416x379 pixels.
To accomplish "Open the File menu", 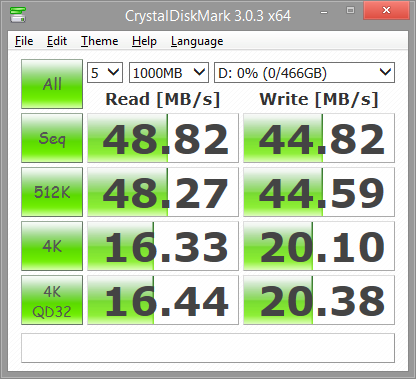I will pyautogui.click(x=24, y=41).
